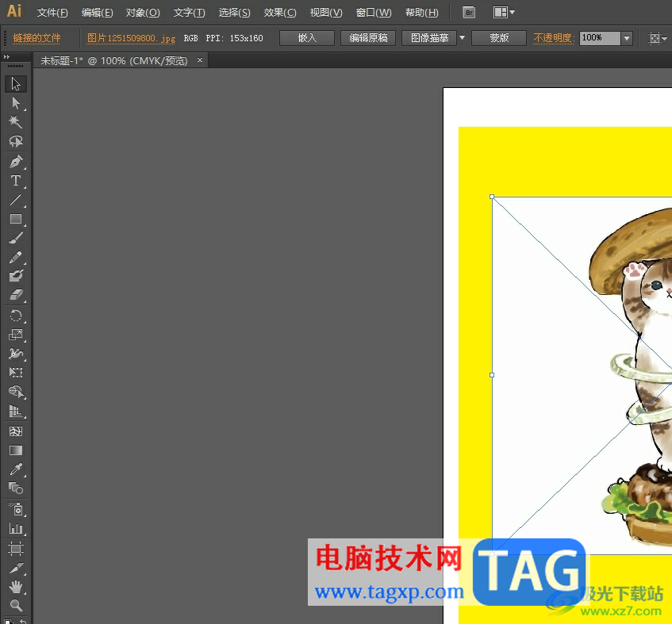The height and width of the screenshot is (624, 672).
Task: Select the Mesh tool
Action: [x=16, y=431]
